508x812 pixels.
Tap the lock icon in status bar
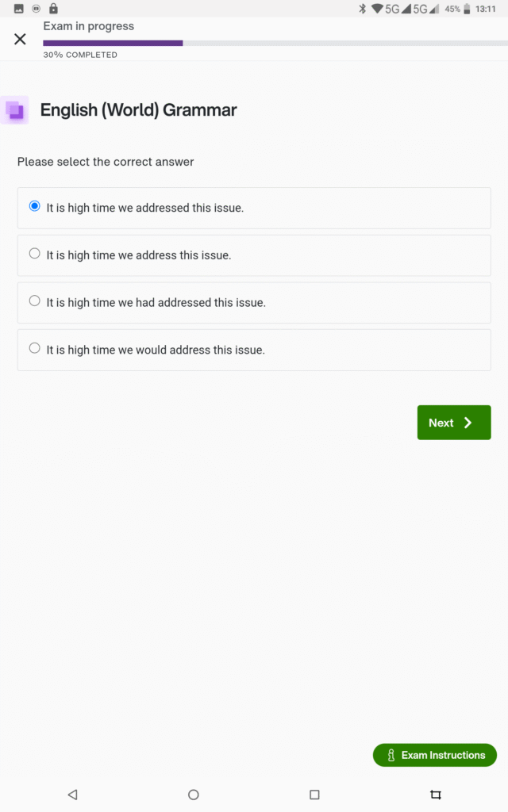click(x=53, y=9)
